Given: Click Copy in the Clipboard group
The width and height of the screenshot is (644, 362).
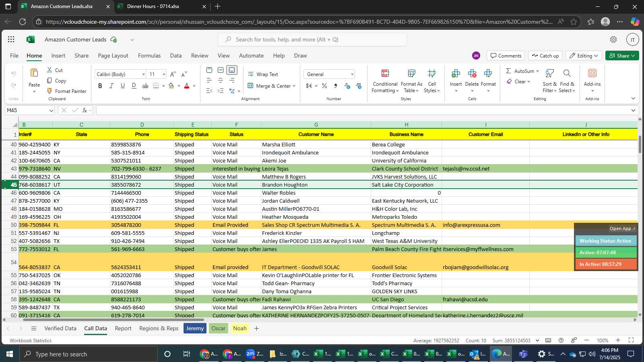Looking at the screenshot, I should coord(56,80).
